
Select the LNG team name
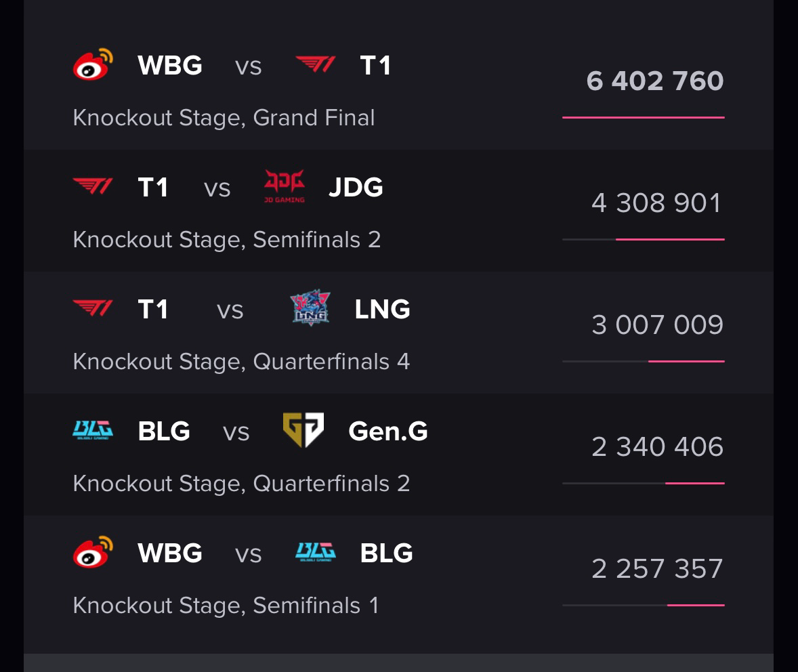382,309
